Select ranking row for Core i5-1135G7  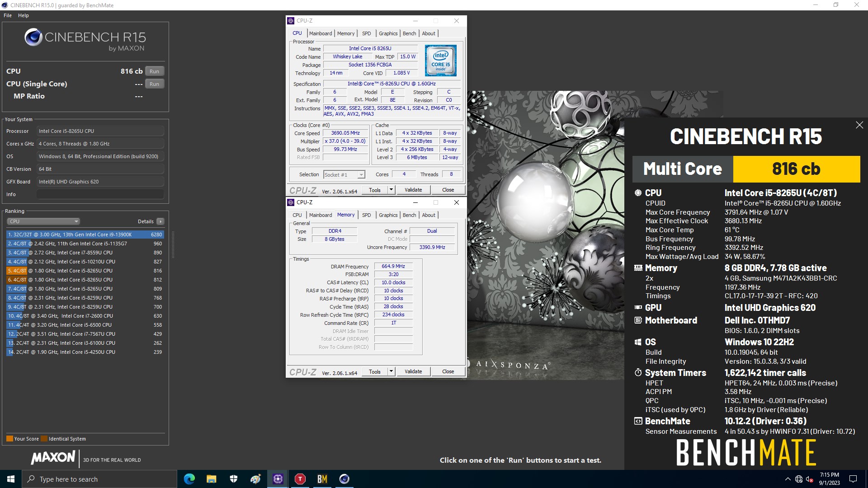[x=85, y=244]
